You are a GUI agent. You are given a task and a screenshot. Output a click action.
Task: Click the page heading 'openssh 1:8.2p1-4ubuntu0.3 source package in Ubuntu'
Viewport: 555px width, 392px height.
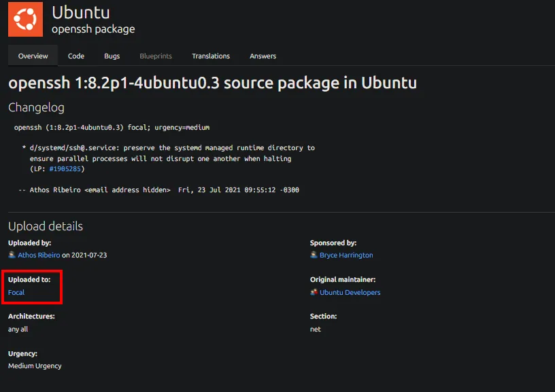click(212, 83)
